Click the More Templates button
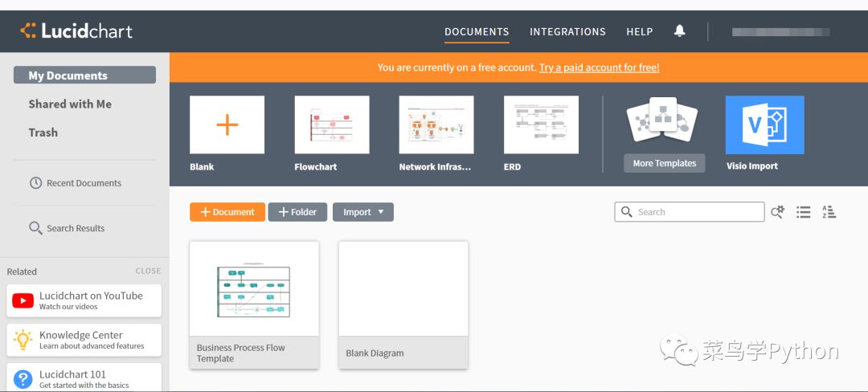The width and height of the screenshot is (868, 392). (665, 163)
